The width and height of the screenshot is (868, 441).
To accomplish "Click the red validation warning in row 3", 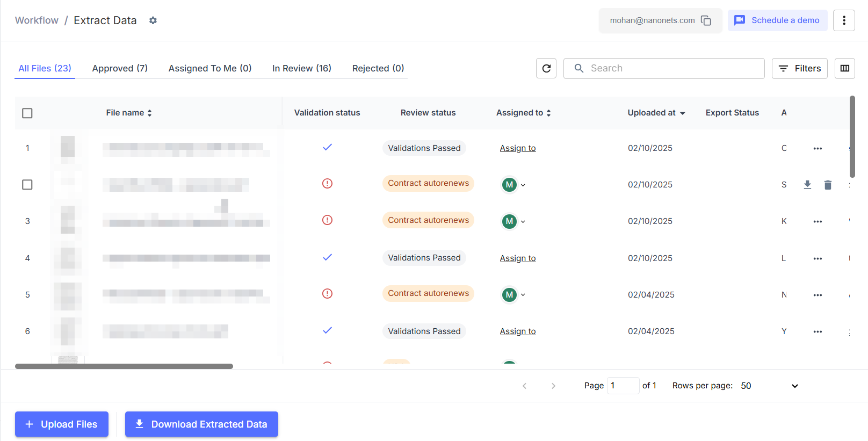I will tap(327, 220).
